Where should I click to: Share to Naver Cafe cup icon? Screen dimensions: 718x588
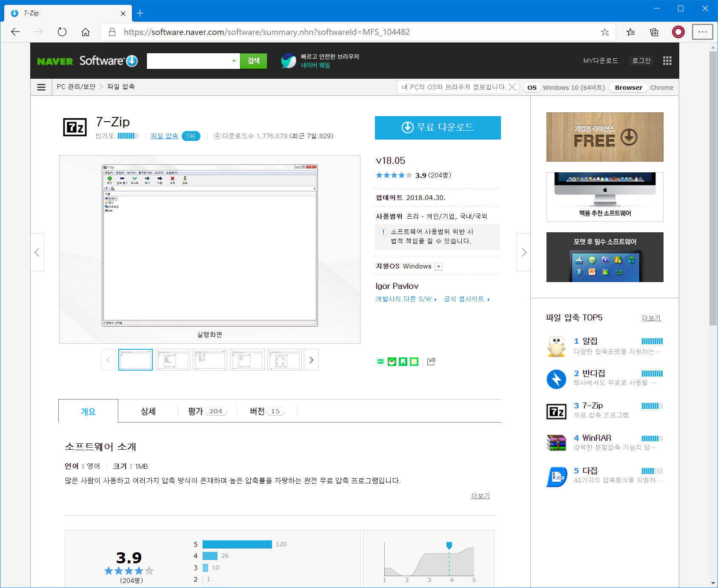(392, 362)
